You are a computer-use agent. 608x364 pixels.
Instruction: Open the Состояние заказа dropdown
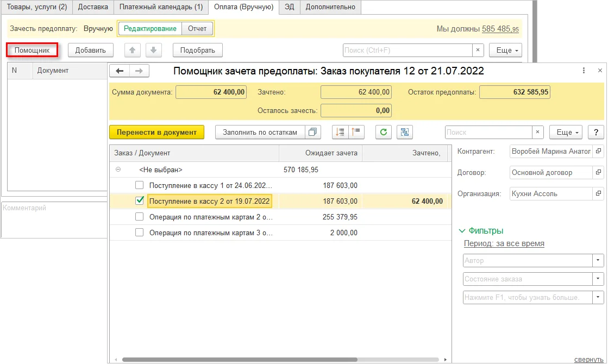point(598,279)
